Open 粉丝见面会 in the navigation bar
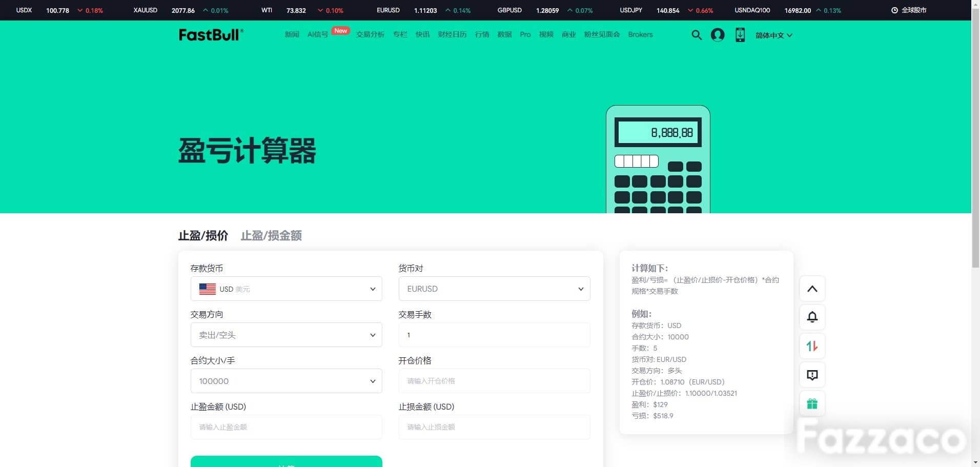Screen dimensions: 980x467 (x=602, y=34)
